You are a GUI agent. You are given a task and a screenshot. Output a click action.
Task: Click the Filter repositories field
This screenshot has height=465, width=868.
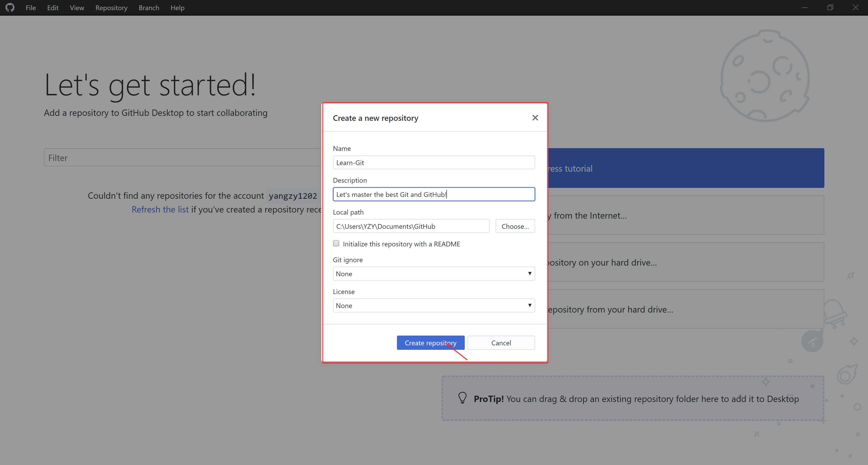click(x=183, y=158)
